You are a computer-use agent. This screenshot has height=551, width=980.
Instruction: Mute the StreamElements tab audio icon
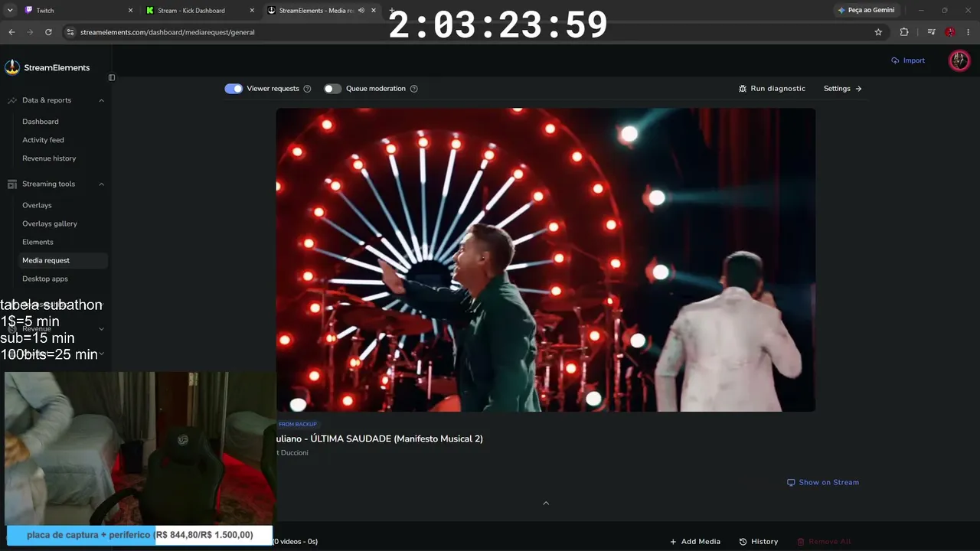tap(361, 11)
